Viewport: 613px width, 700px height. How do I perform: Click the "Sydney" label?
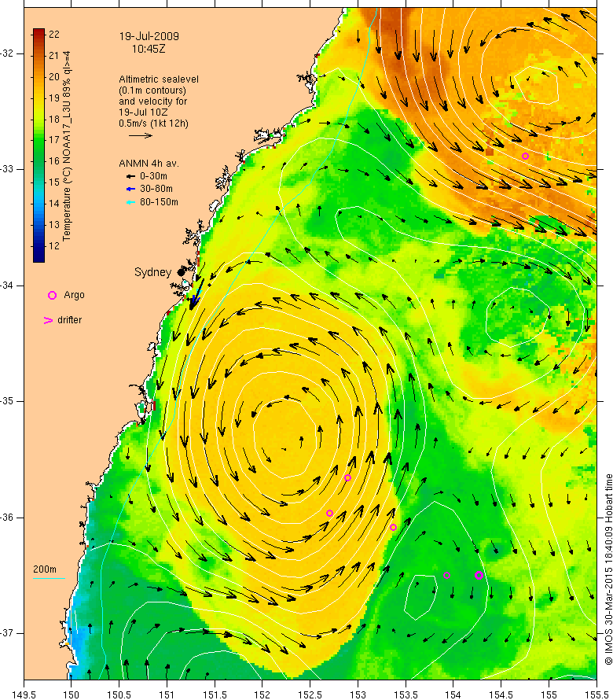[x=152, y=272]
